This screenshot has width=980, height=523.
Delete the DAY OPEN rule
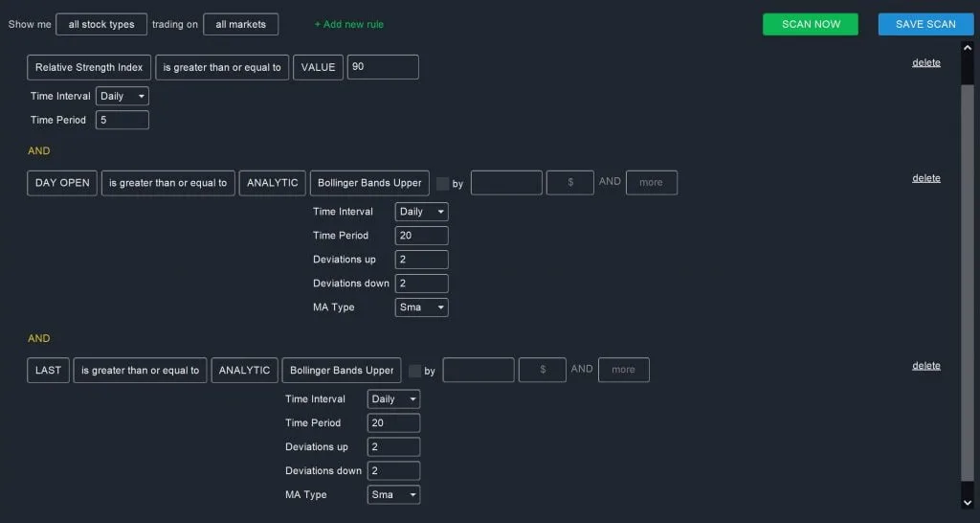pyautogui.click(x=926, y=178)
